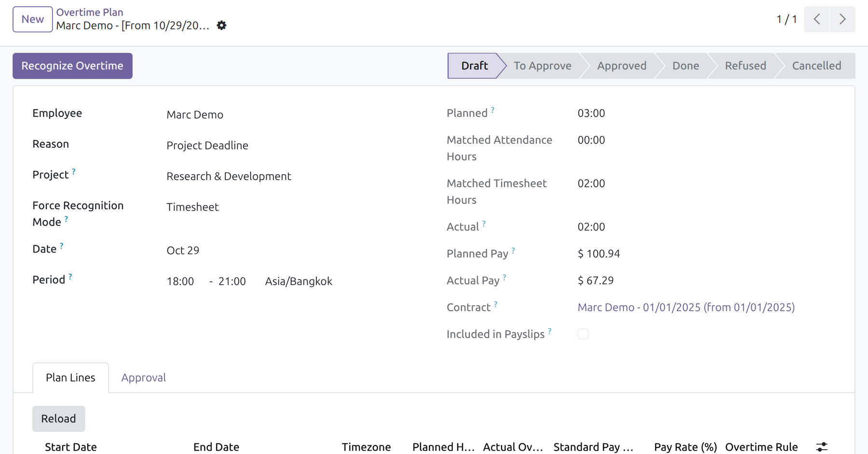Viewport: 868px width, 454px height.
Task: Click the Reload button
Action: [59, 419]
